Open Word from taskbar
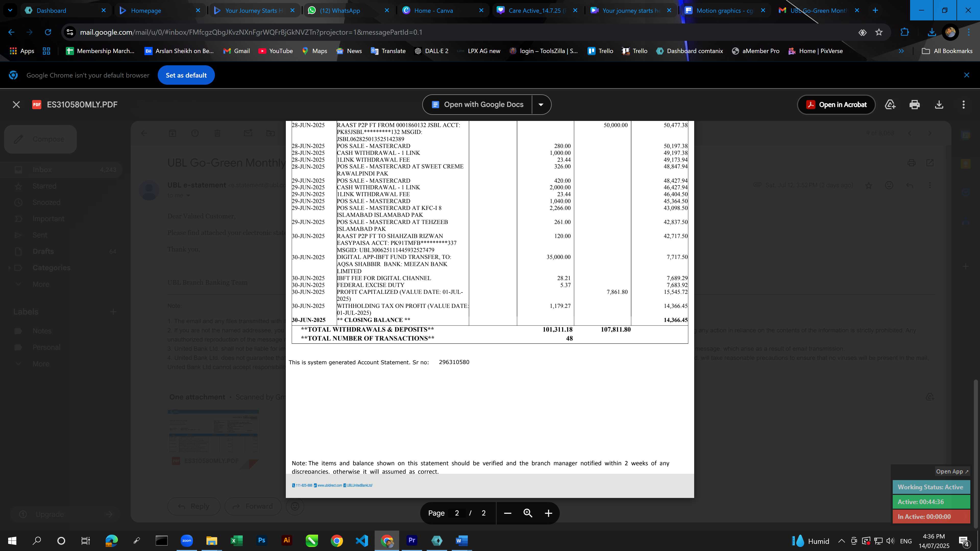This screenshot has width=980, height=551. (x=461, y=541)
